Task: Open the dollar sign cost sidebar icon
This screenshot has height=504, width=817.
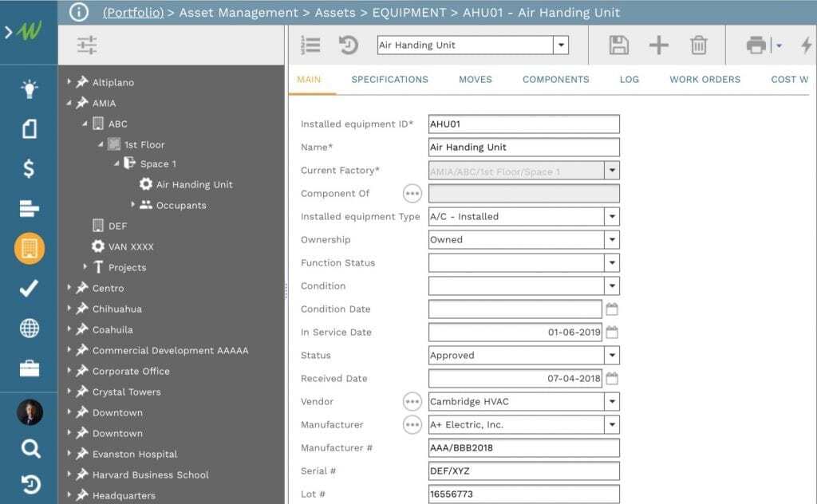Action: (30, 169)
